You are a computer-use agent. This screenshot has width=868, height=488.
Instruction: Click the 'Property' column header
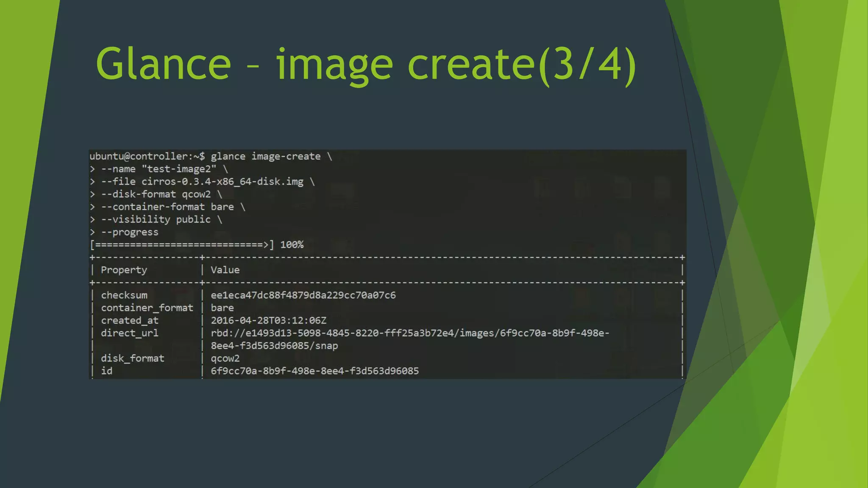coord(124,270)
